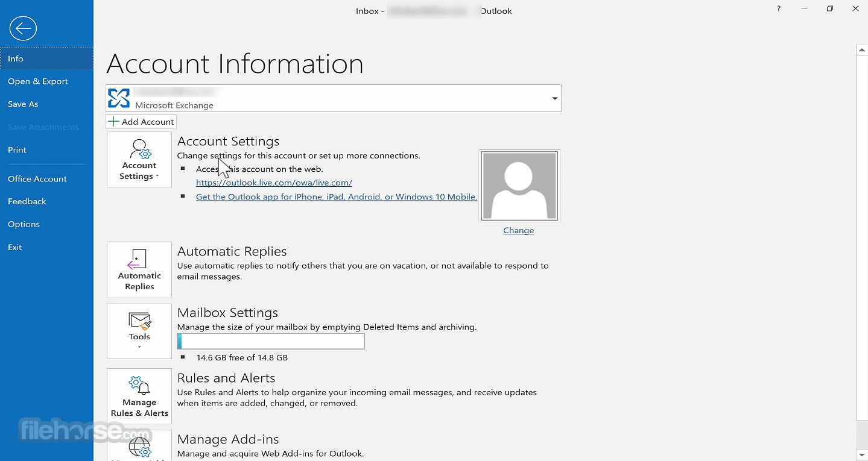Click the Help question mark icon
This screenshot has width=868, height=461.
point(779,9)
